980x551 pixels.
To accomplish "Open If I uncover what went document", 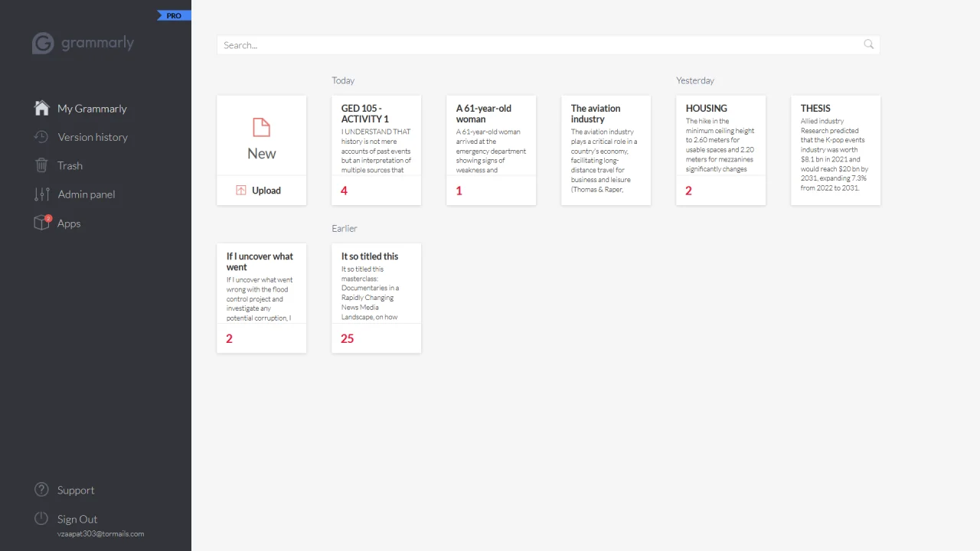I will click(262, 298).
